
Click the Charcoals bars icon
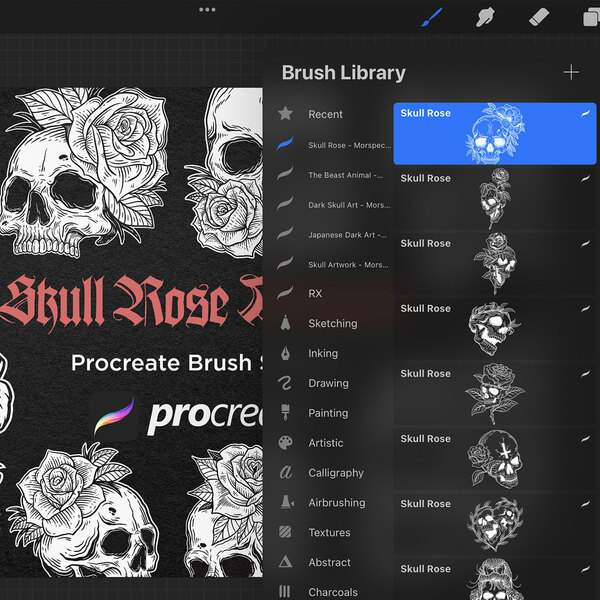click(284, 591)
